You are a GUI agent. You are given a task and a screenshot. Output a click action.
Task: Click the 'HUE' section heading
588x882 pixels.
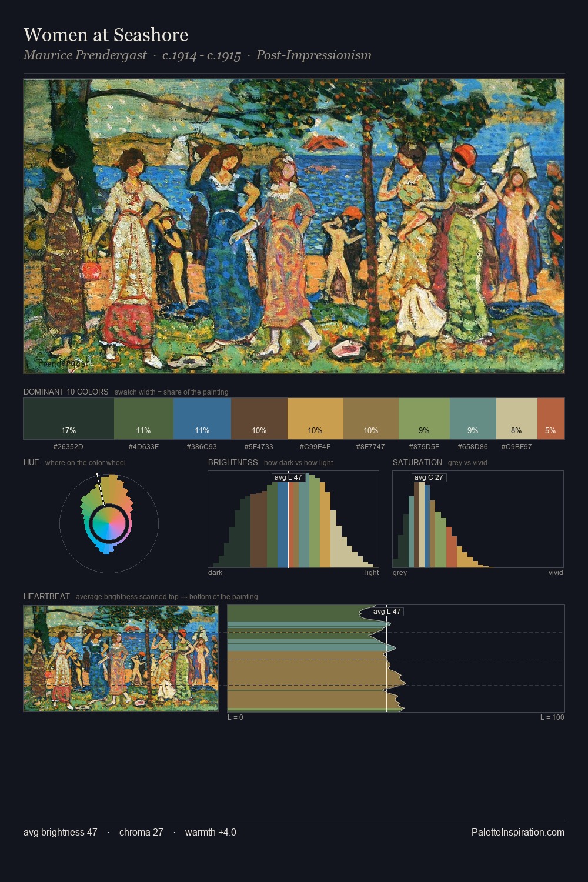click(31, 462)
